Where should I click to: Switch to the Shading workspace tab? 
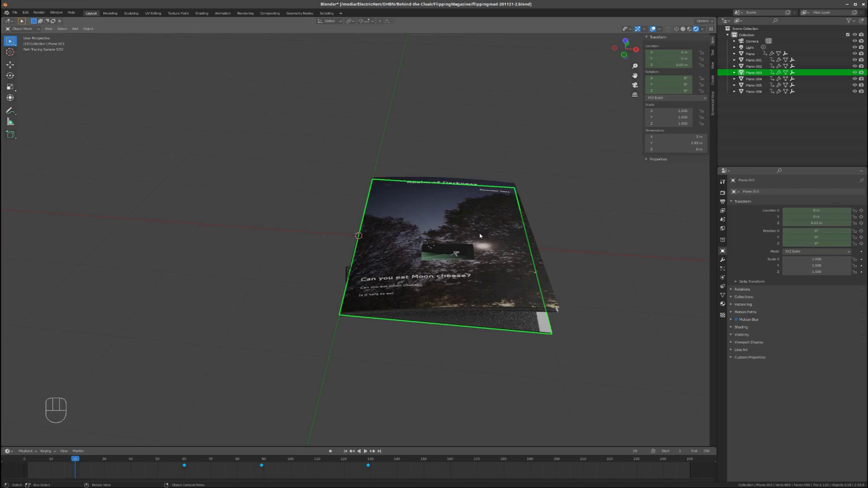202,13
